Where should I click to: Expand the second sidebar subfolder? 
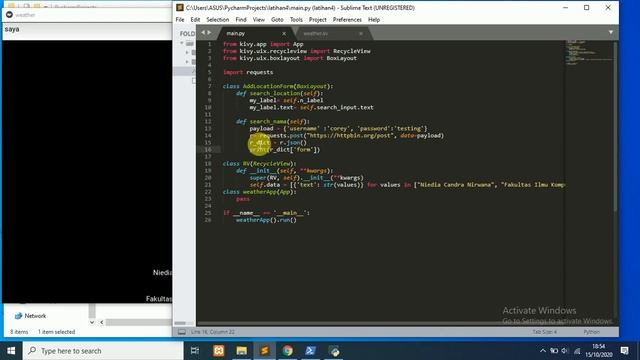tap(187, 62)
